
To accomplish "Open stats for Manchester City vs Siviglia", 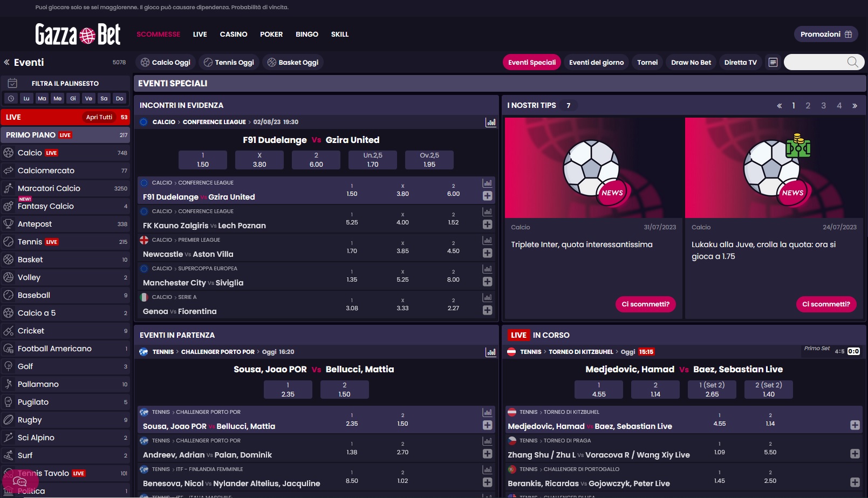I will 487,269.
